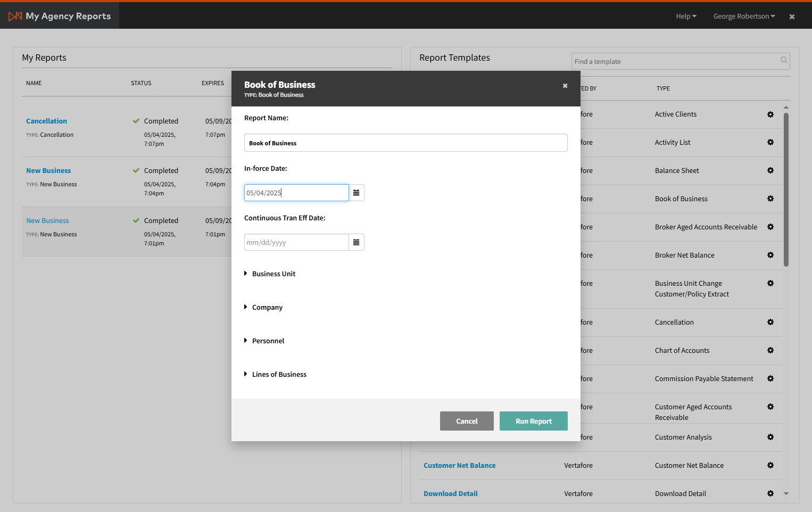This screenshot has width=812, height=512.
Task: Close the app with the top-right X
Action: coord(792,16)
